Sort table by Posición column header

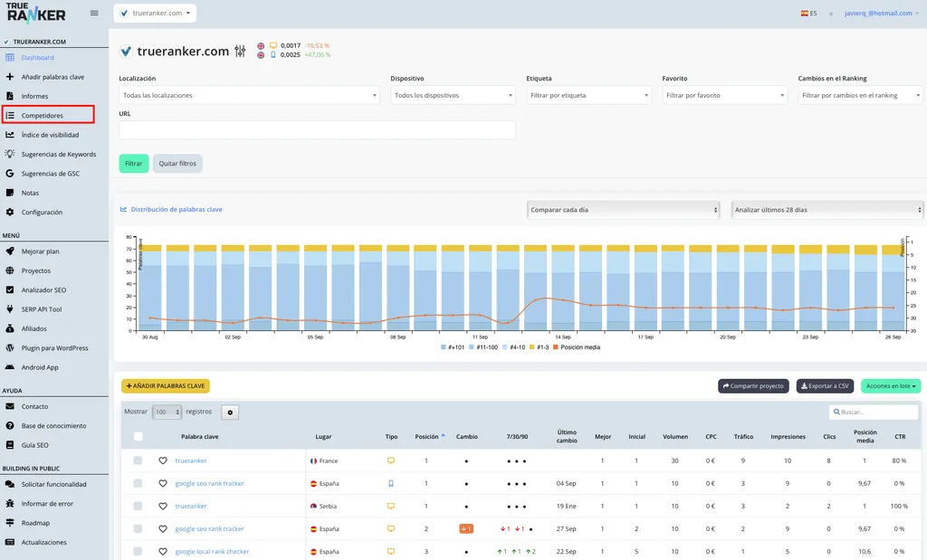pyautogui.click(x=429, y=437)
